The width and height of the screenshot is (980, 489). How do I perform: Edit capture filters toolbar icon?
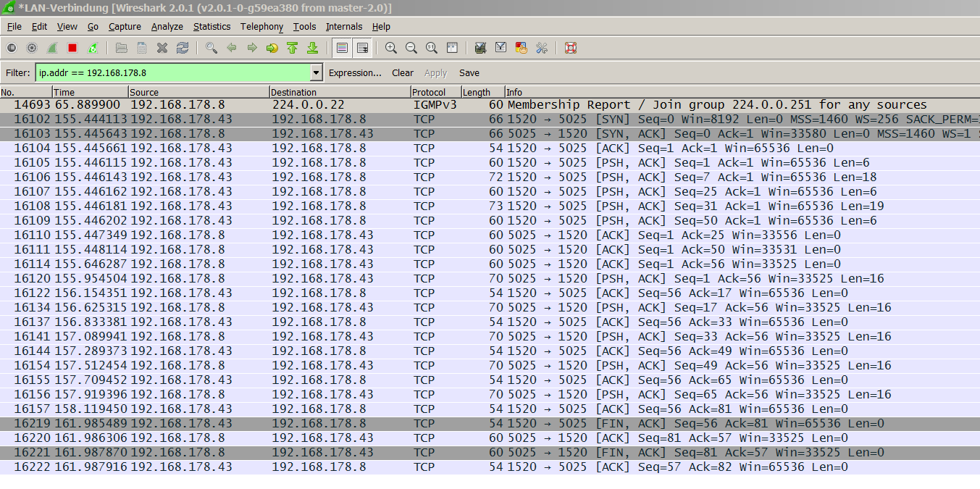(479, 48)
